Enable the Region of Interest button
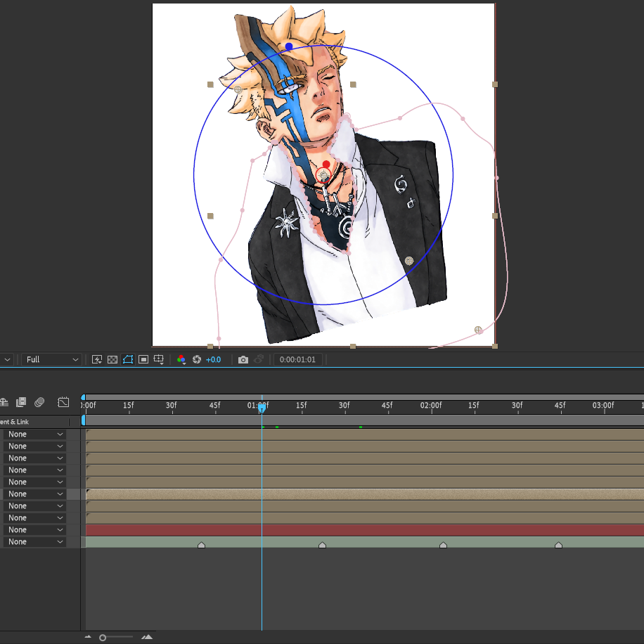Viewport: 644px width, 644px height. coord(143,360)
